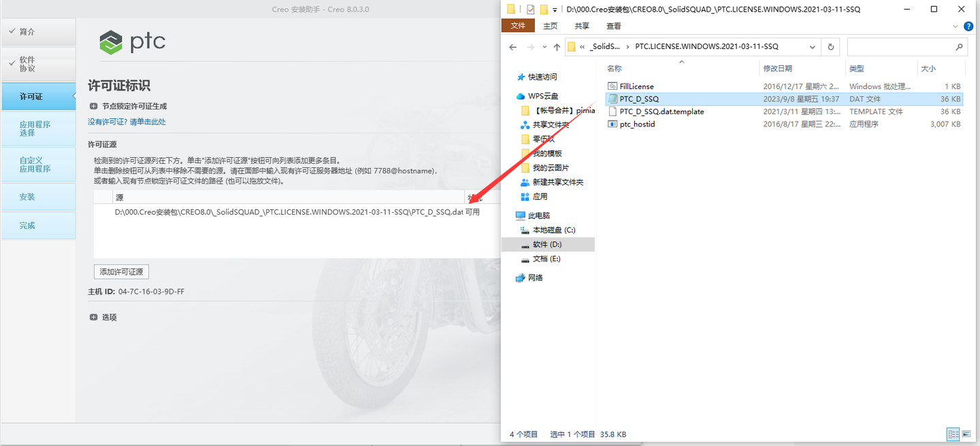Expand the 选项 section in Creo installer

tap(93, 317)
